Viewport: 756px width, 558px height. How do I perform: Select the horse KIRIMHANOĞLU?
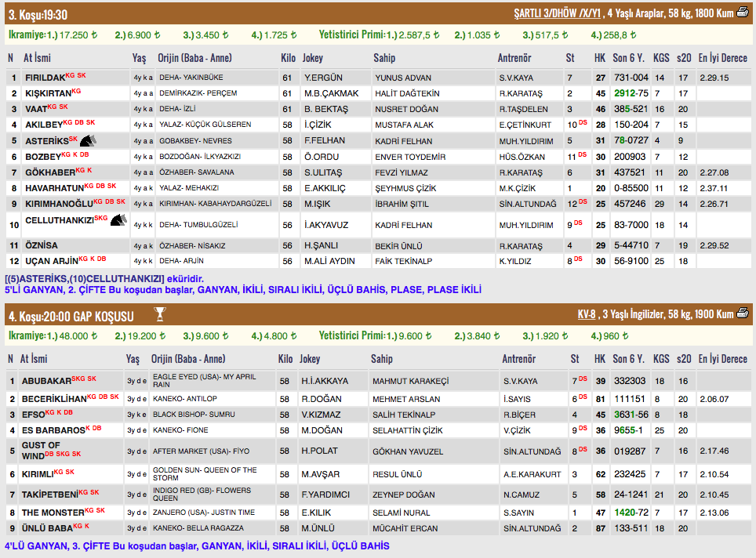pyautogui.click(x=54, y=203)
